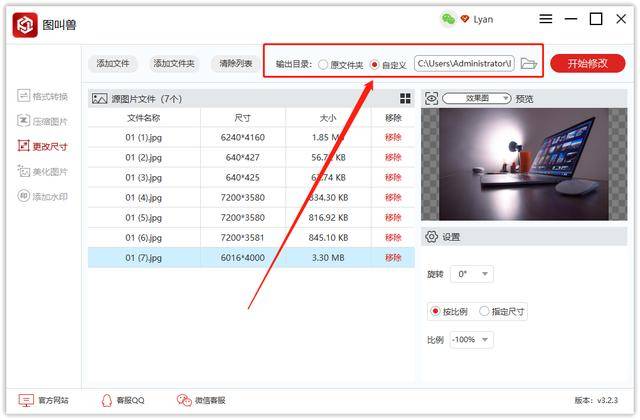
Task: Click the 文件名称 column header
Action: point(144,118)
